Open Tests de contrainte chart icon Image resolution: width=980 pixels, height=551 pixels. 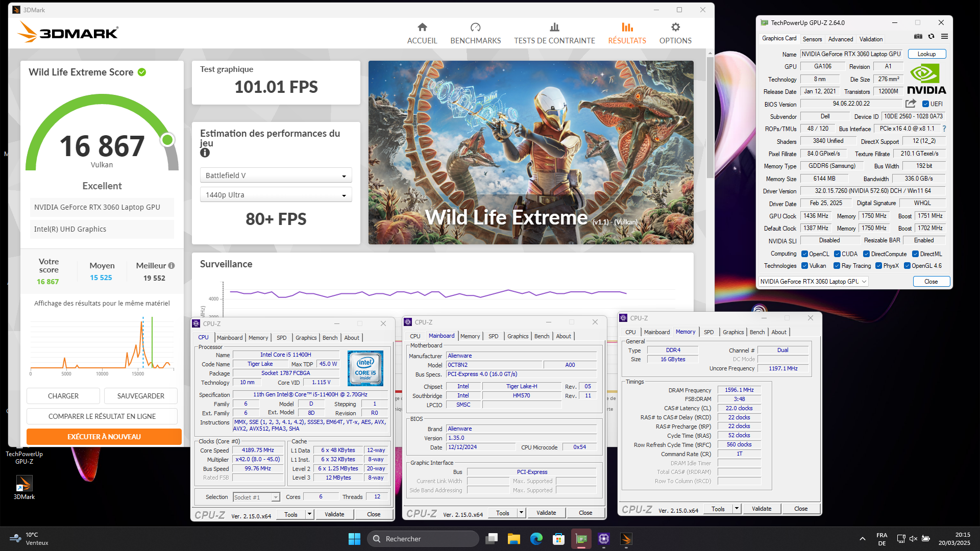point(554,27)
